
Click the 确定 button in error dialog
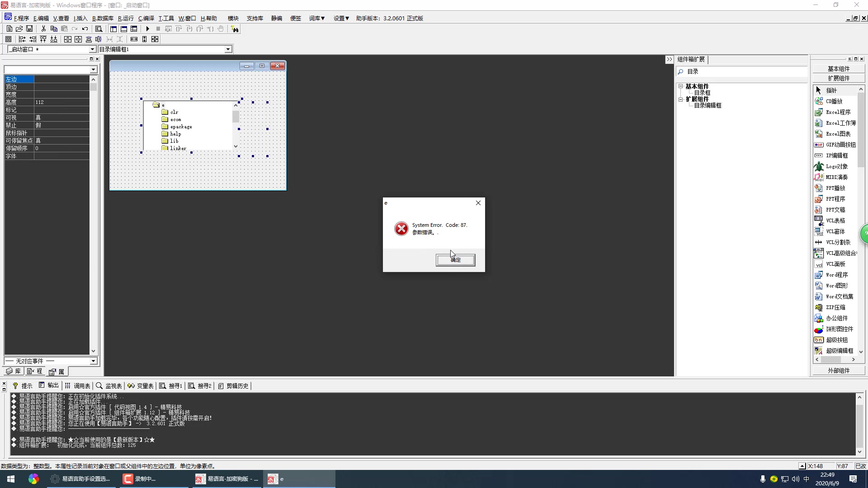(x=455, y=260)
